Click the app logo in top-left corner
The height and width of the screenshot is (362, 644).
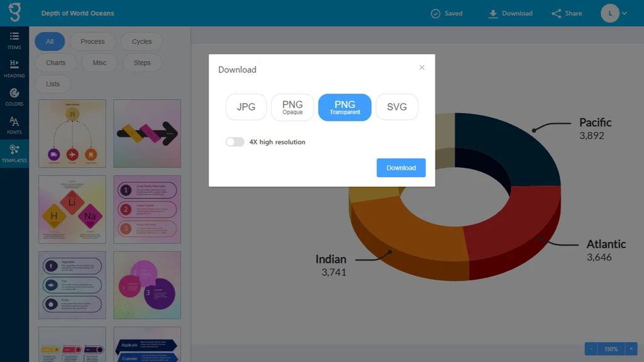tap(14, 12)
